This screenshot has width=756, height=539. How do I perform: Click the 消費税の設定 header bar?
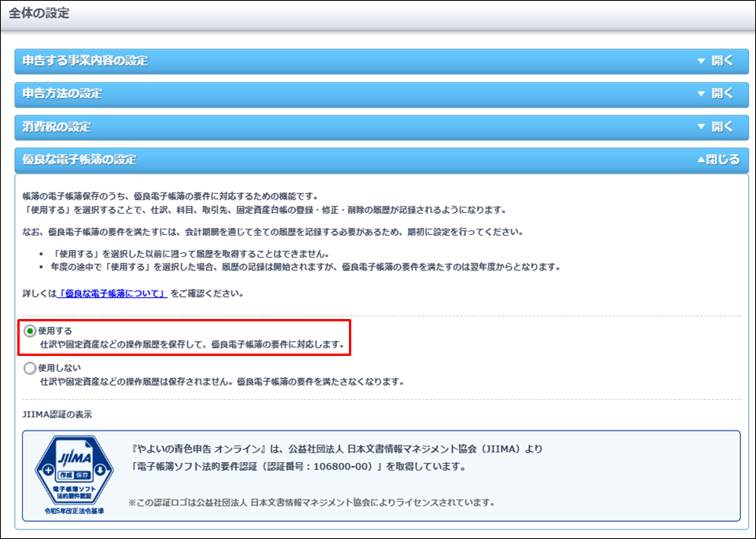tap(381, 127)
